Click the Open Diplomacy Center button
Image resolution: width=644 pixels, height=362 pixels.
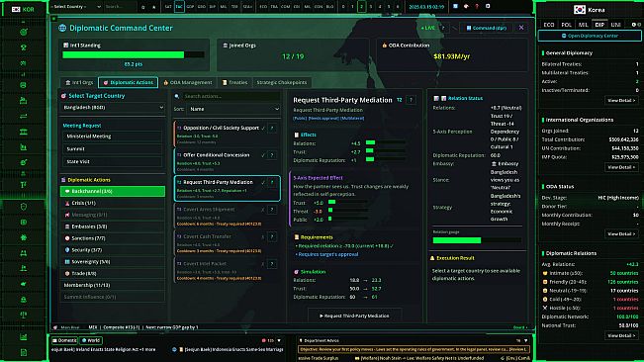[x=590, y=36]
